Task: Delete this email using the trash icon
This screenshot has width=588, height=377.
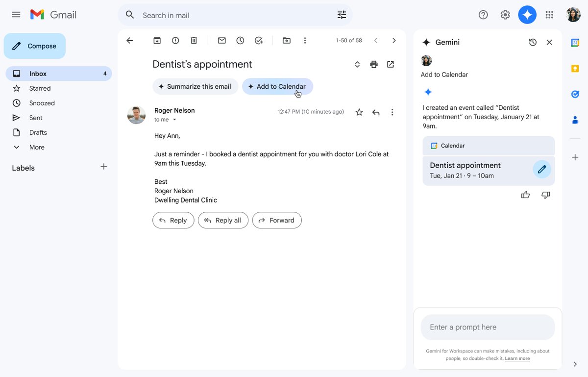Action: (194, 40)
